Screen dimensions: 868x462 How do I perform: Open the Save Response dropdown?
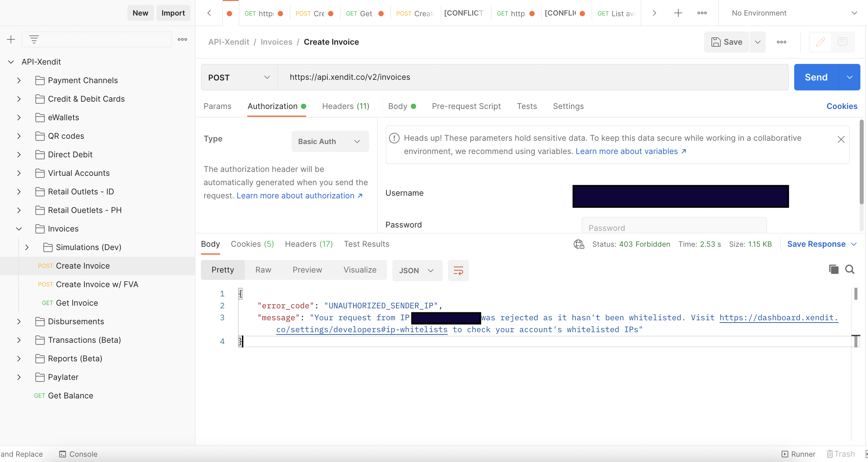coord(822,244)
